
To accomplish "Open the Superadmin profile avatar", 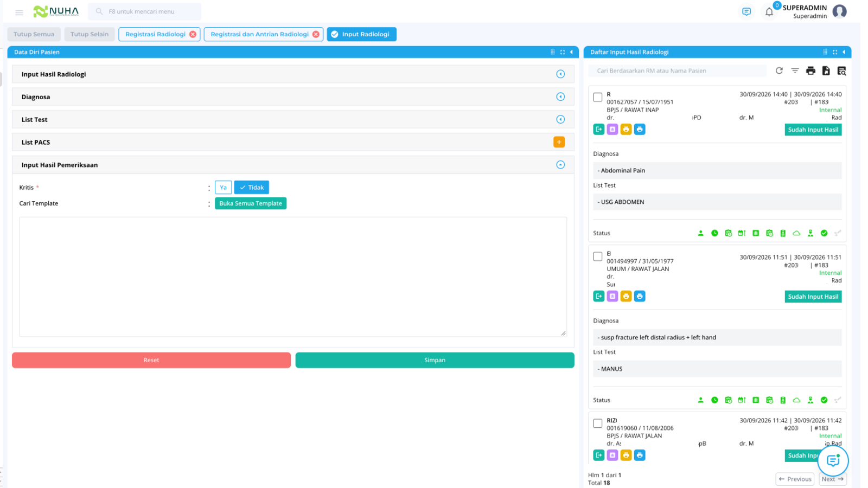I will coord(839,11).
